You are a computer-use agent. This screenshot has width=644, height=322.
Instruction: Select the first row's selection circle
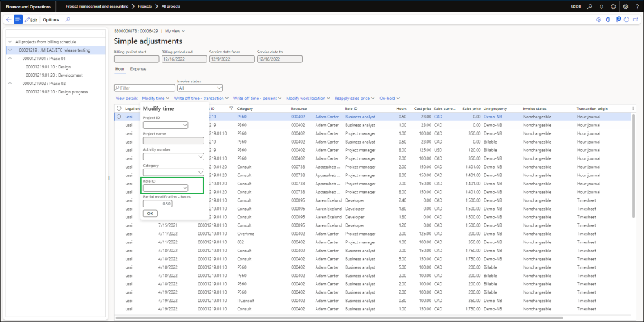pyautogui.click(x=119, y=117)
